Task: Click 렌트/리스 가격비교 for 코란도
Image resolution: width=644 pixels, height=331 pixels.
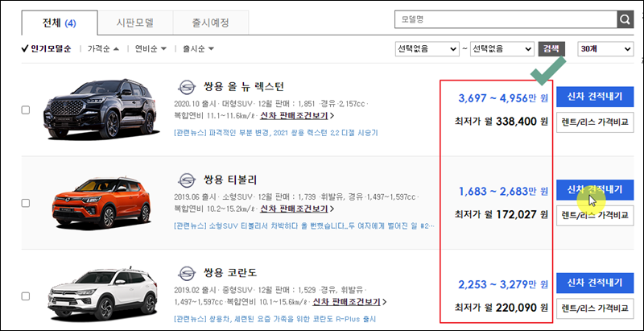Action: [595, 308]
